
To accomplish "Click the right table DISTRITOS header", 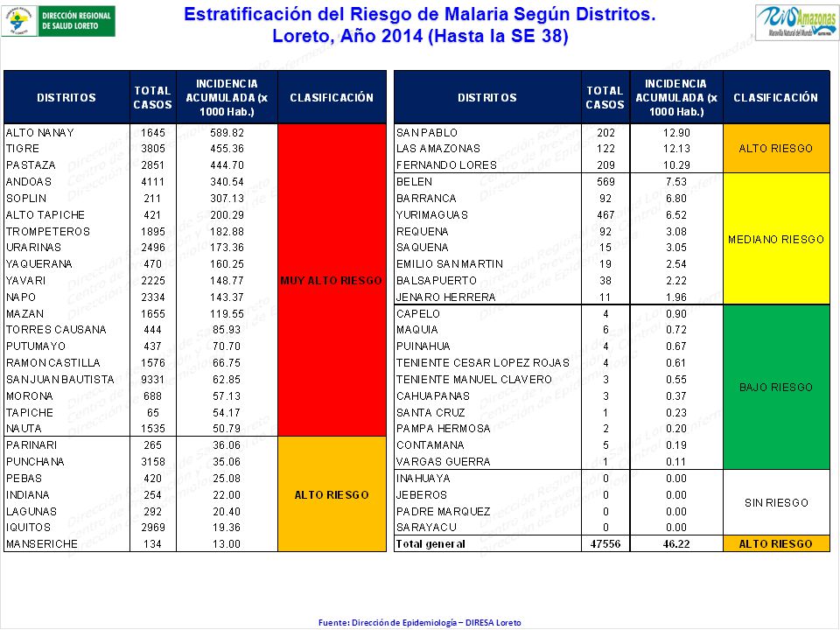I will (487, 97).
